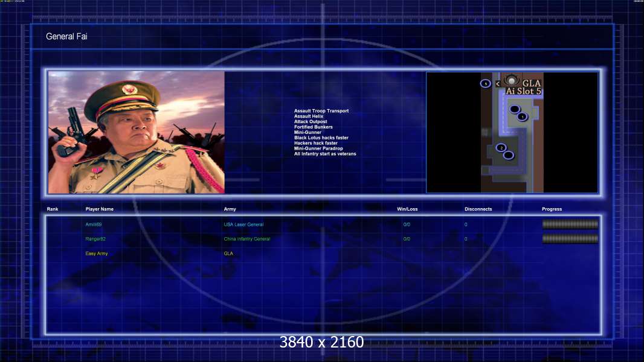
Task: Click the Disconnects column header
Action: [478, 209]
